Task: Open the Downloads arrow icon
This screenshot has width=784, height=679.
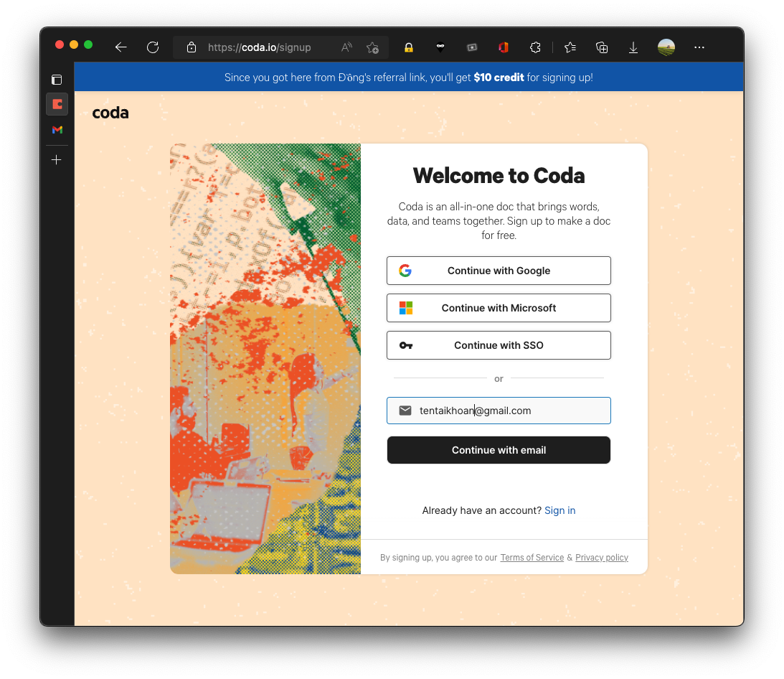Action: (x=633, y=47)
